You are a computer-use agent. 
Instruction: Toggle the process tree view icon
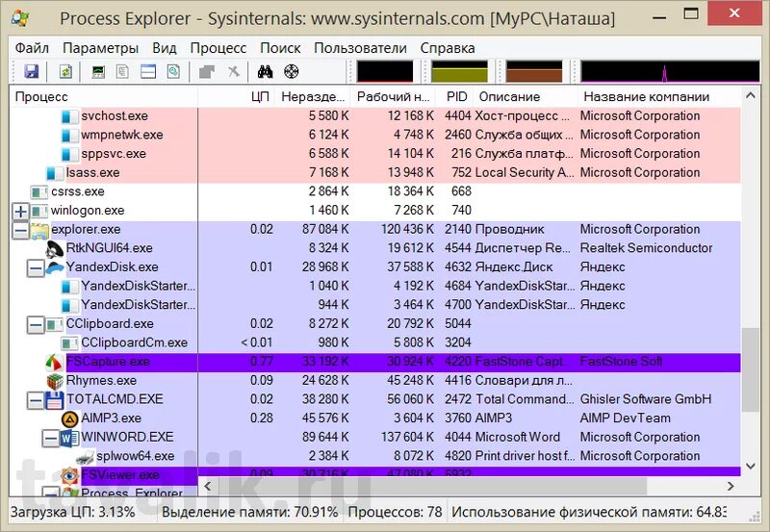click(122, 71)
